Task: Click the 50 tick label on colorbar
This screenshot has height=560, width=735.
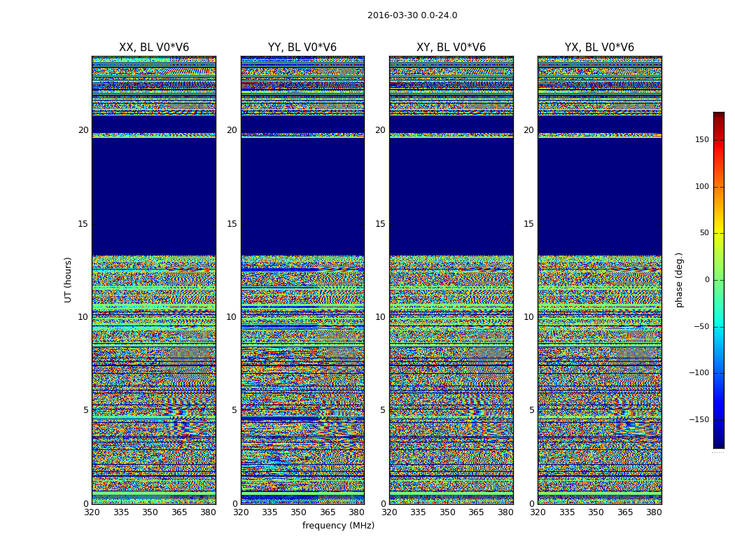Action: point(704,233)
